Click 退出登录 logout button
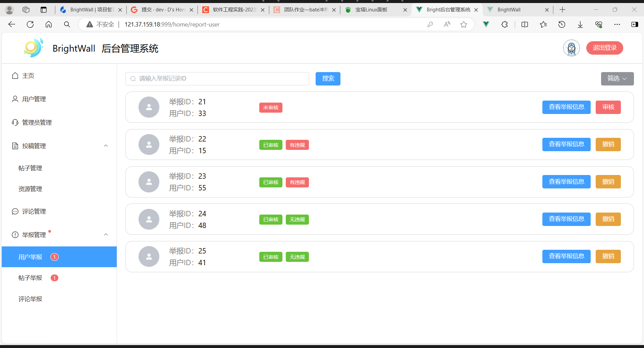This screenshot has width=644, height=348. tap(604, 48)
